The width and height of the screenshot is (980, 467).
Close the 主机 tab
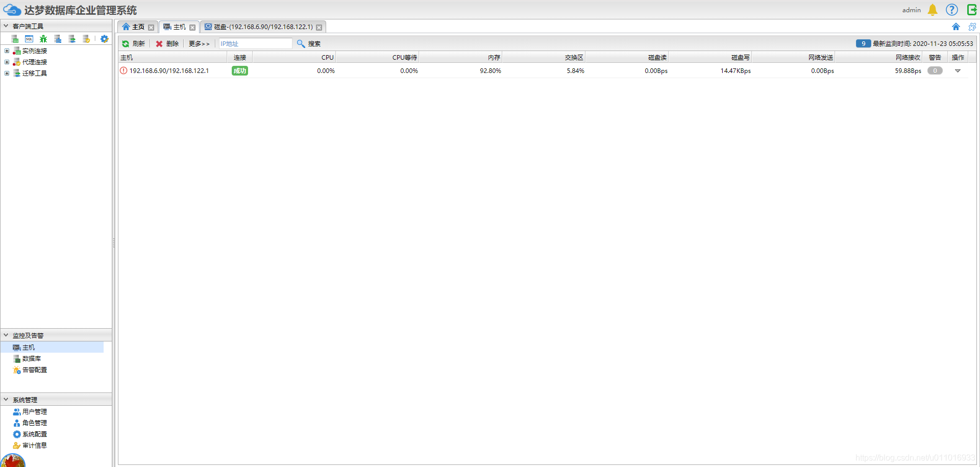(192, 28)
